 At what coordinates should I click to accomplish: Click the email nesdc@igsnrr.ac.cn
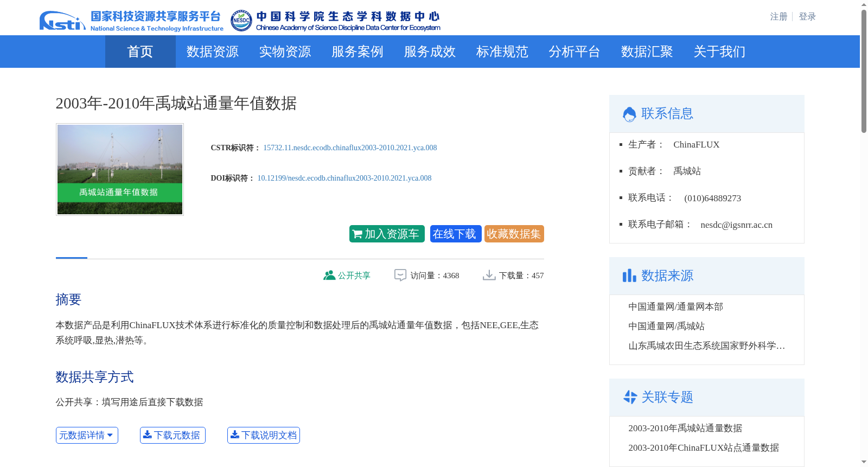coord(736,225)
